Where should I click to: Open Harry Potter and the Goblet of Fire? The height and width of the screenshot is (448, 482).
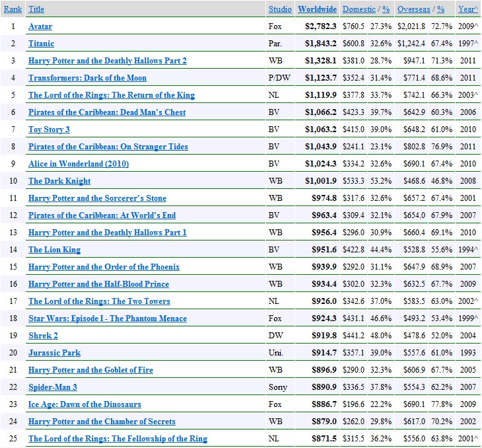pos(90,370)
